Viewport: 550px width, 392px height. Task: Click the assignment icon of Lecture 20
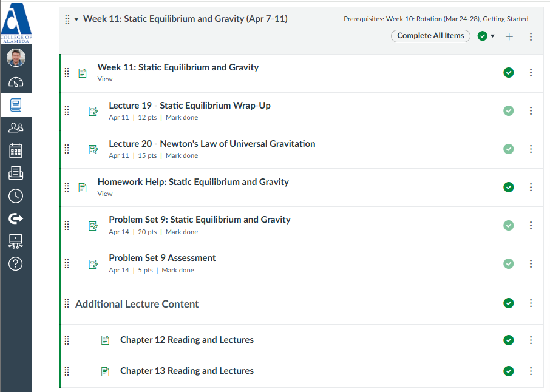point(93,150)
